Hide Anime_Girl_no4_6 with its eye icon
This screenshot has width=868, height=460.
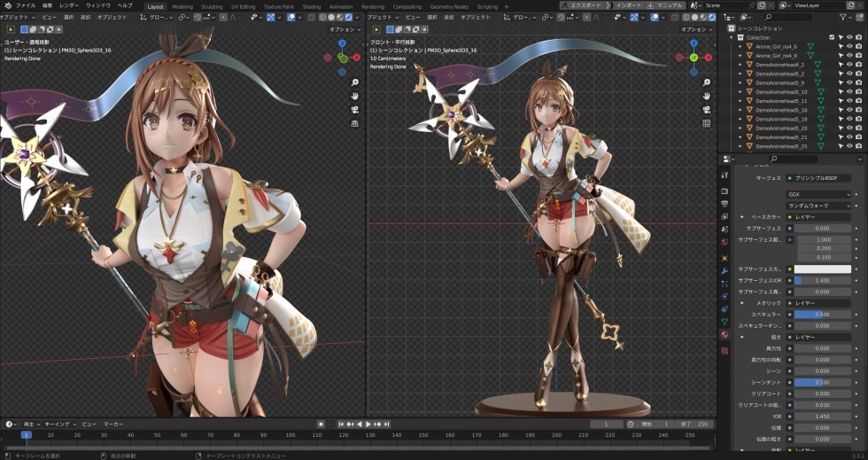click(849, 46)
